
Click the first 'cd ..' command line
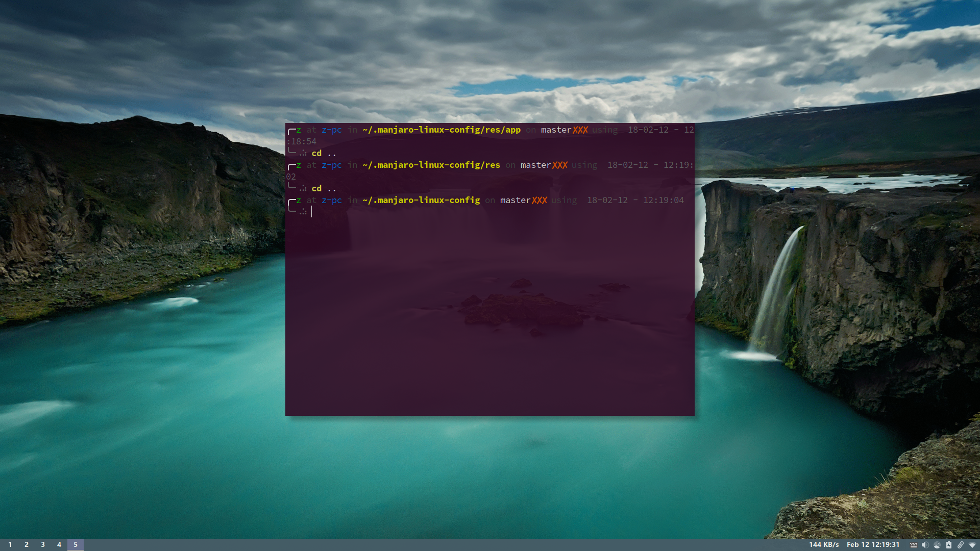[x=324, y=153]
